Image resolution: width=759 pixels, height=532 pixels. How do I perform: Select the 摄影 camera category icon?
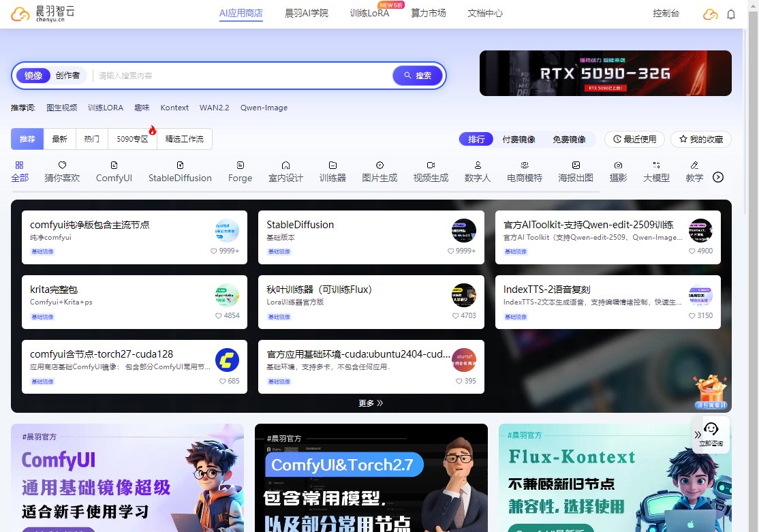(x=618, y=165)
